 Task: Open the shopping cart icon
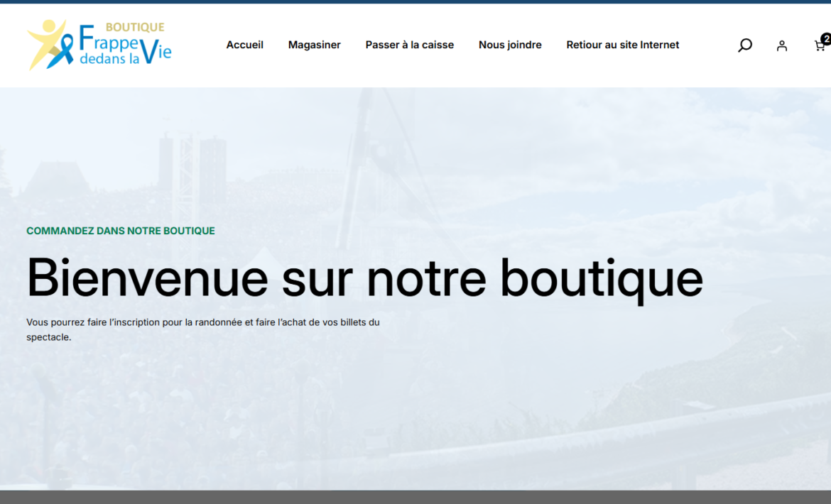click(x=819, y=46)
